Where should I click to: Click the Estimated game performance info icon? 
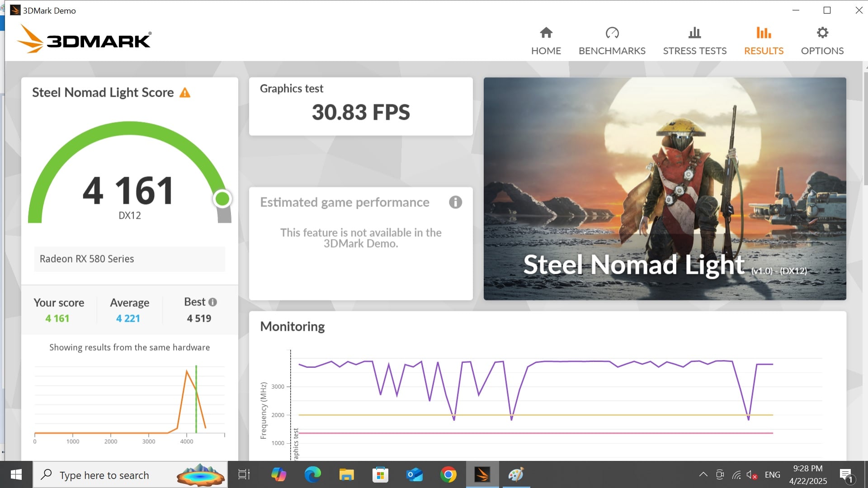point(455,202)
